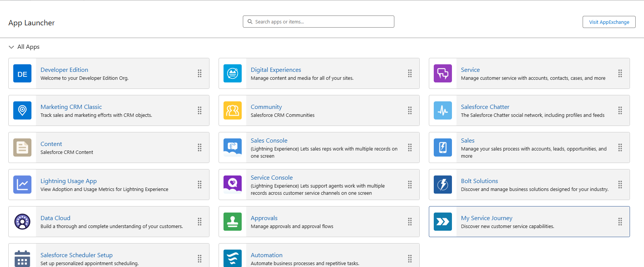Click Visit AppExchange button
644x267 pixels.
coord(609,22)
